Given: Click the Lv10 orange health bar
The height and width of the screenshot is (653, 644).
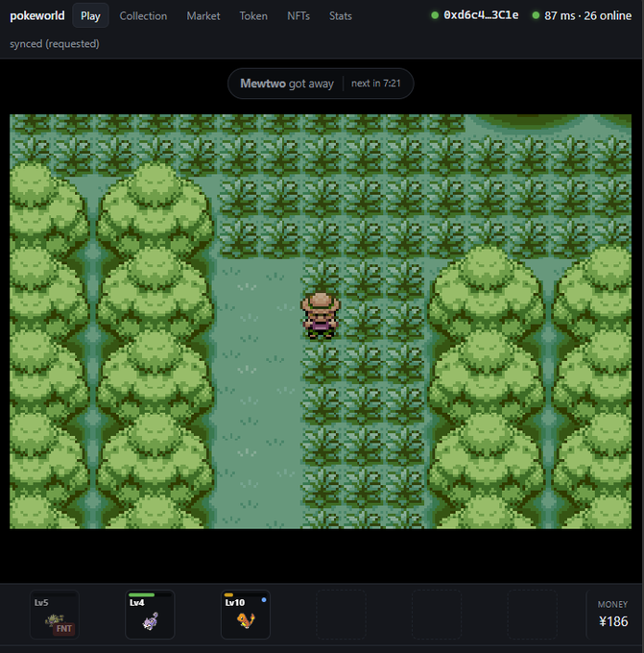Looking at the screenshot, I should (228, 595).
